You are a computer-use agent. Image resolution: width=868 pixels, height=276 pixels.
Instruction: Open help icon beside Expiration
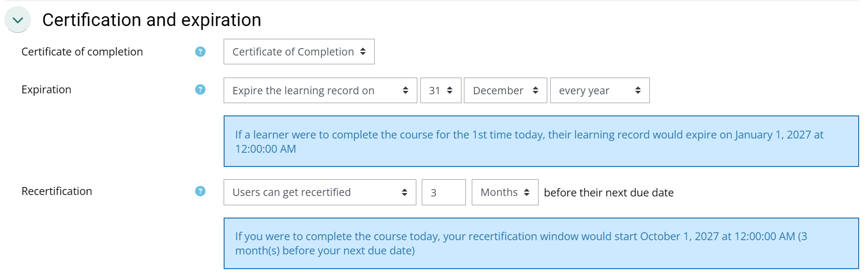[x=200, y=89]
